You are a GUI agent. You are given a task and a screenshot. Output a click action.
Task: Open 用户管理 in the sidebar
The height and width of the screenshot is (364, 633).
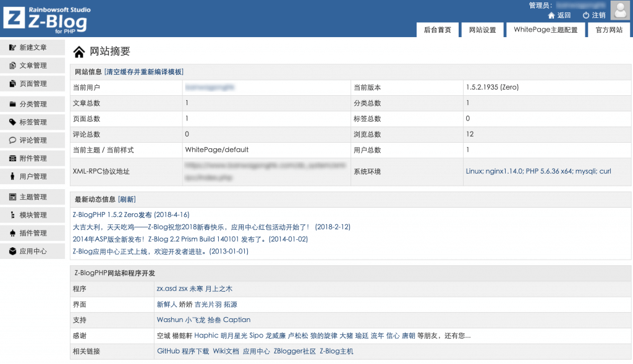(x=32, y=176)
